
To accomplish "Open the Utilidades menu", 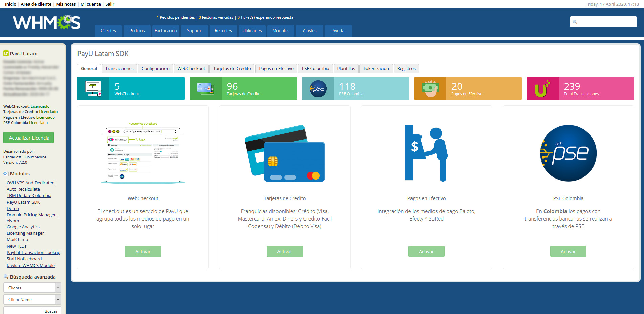I will (x=252, y=30).
